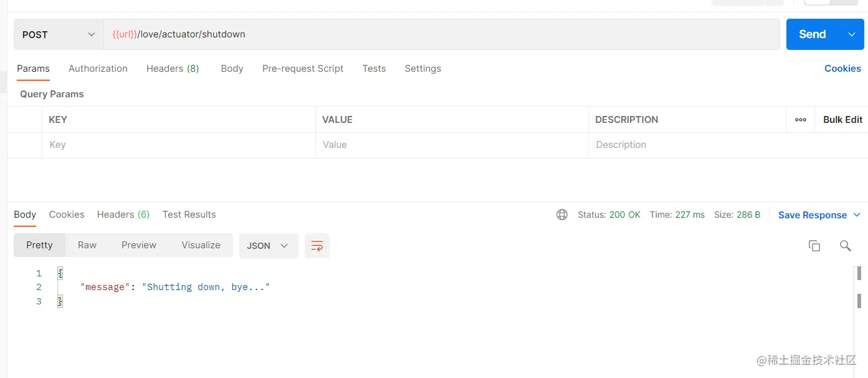Open the POST method dropdown
This screenshot has height=378, width=868.
(59, 34)
